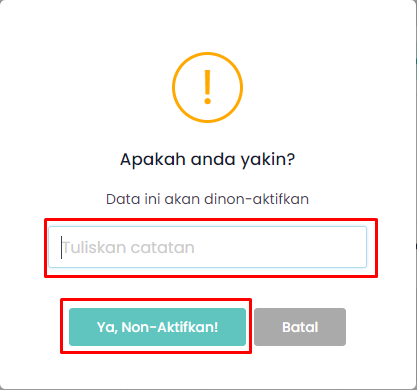The height and width of the screenshot is (390, 417).
Task: Cancel the dialog with the Batal button
Action: tap(300, 327)
